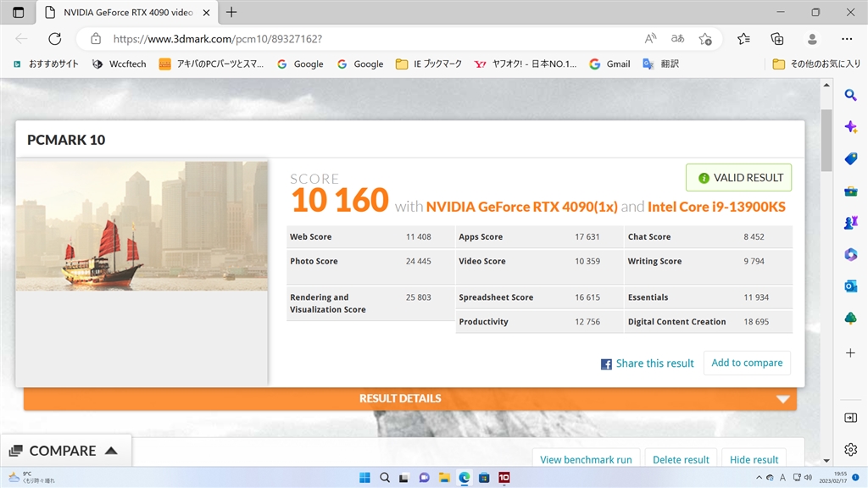
Task: Open the Edge sidebar search icon
Action: click(x=851, y=95)
